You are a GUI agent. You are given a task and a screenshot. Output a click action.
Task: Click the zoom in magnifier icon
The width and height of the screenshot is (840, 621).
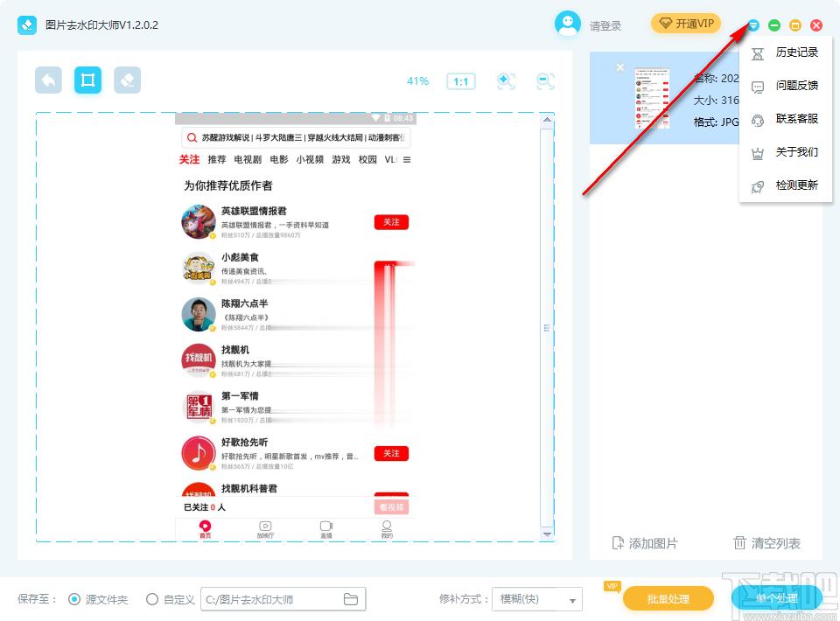pyautogui.click(x=506, y=80)
